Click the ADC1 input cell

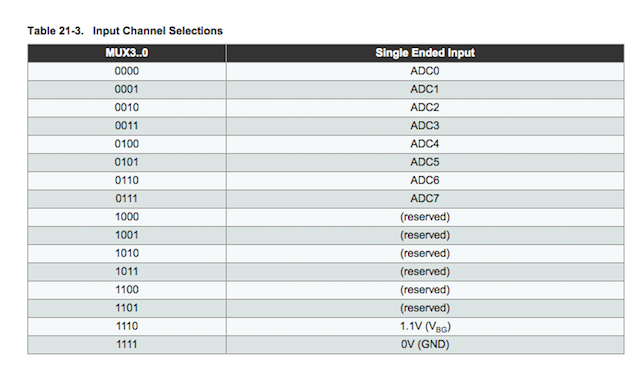click(x=425, y=89)
